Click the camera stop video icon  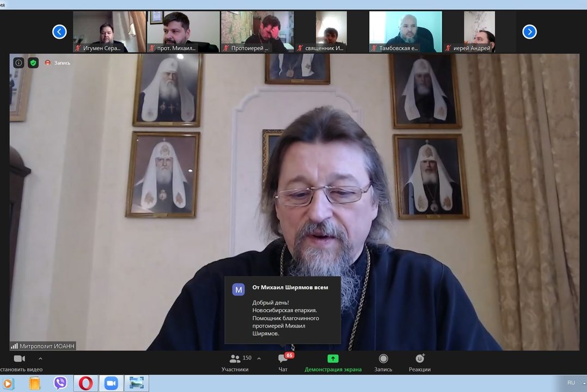tap(19, 359)
